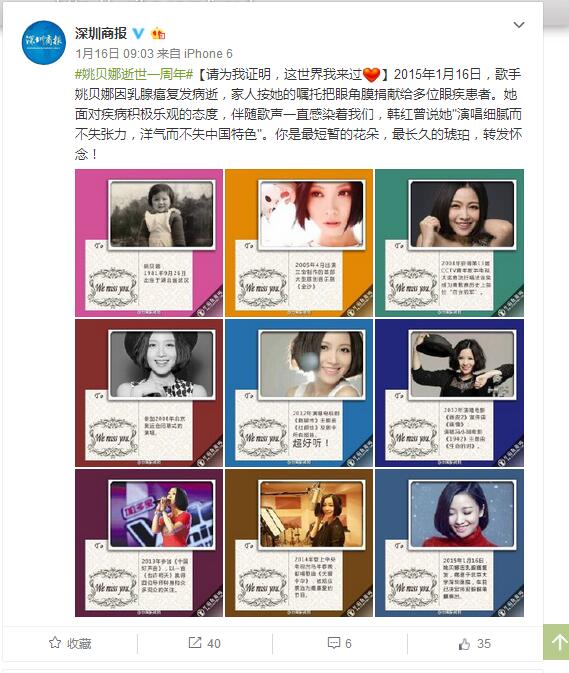
Task: Open the childhood black-and-white photo thumbnail
Action: [149, 243]
